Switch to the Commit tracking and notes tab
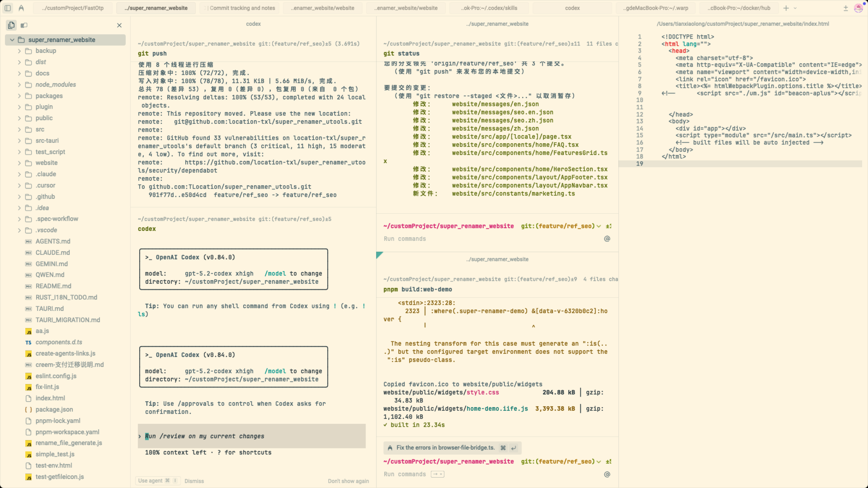Image resolution: width=868 pixels, height=488 pixels. [x=242, y=8]
